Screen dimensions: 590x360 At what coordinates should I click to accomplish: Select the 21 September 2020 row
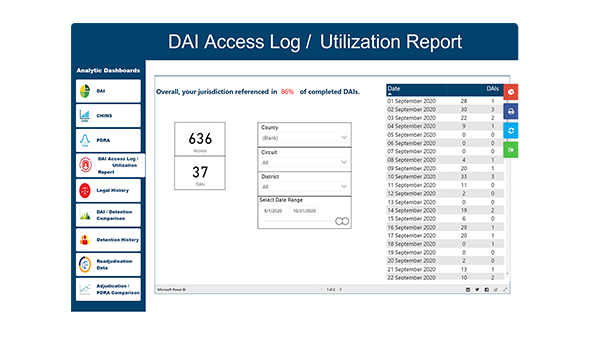tap(445, 269)
